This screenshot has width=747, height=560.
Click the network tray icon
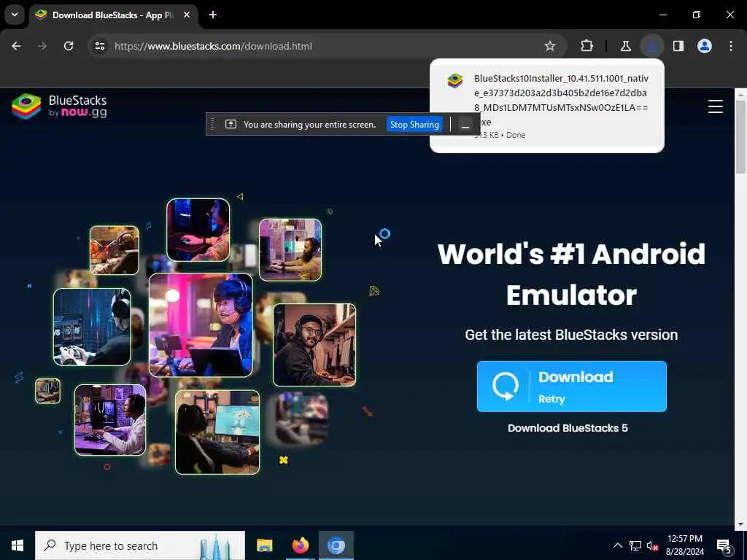click(635, 545)
